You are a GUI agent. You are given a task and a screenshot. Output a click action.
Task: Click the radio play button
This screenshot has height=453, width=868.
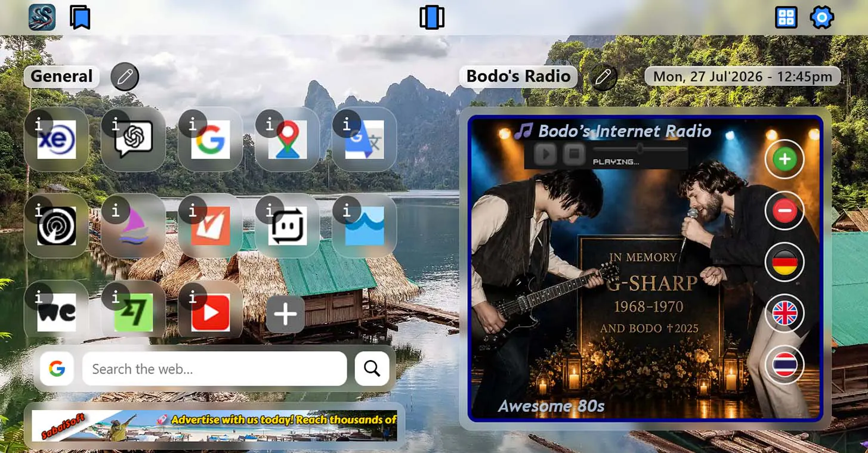(x=545, y=154)
